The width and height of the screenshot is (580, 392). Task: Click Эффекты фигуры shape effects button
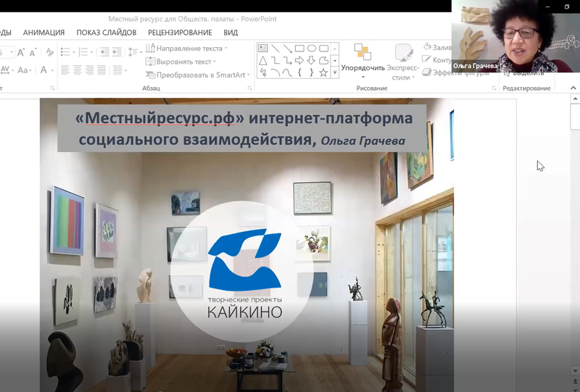coord(437,73)
